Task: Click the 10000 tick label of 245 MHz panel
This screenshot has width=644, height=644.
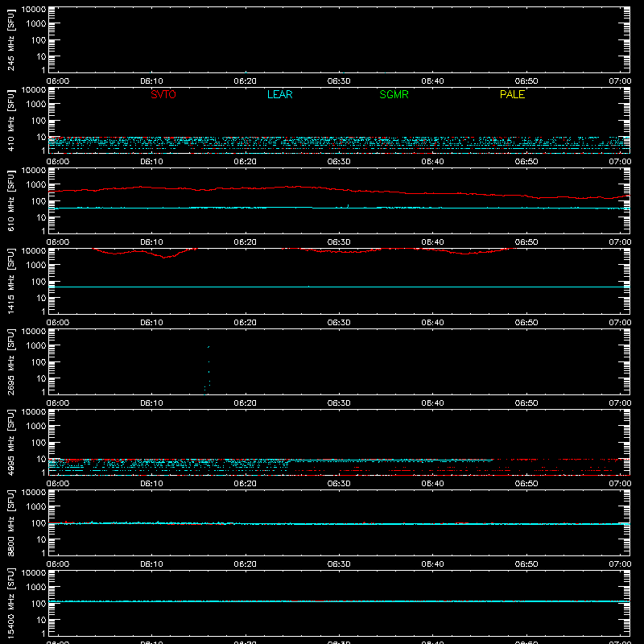Action: click(34, 10)
